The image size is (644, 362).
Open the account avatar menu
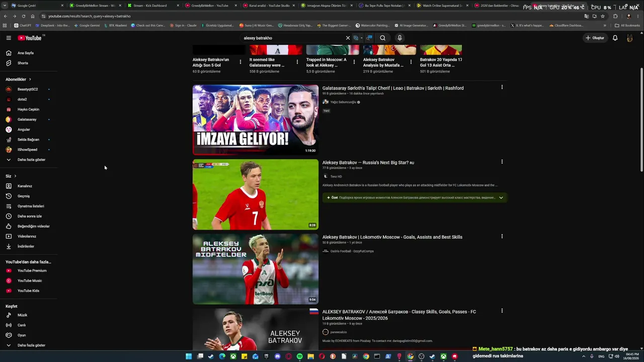629,38
